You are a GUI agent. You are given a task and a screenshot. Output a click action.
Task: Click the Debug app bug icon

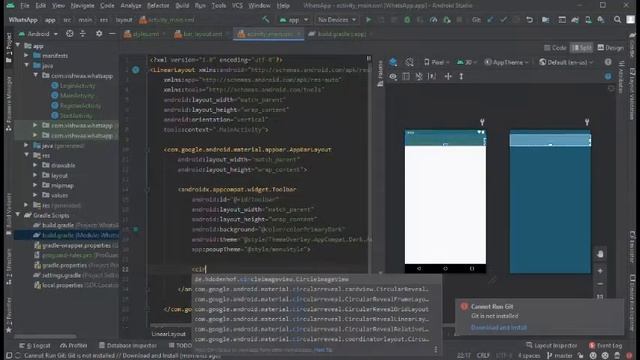(407, 20)
